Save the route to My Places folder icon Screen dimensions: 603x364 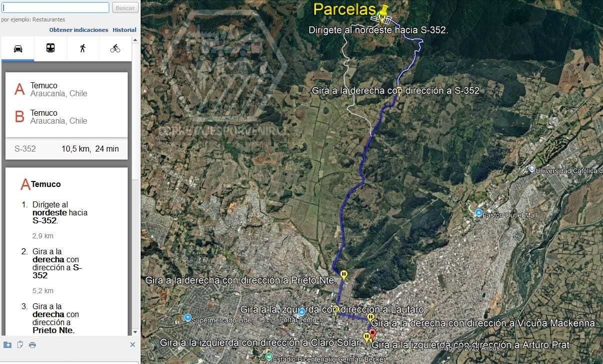click(7, 345)
